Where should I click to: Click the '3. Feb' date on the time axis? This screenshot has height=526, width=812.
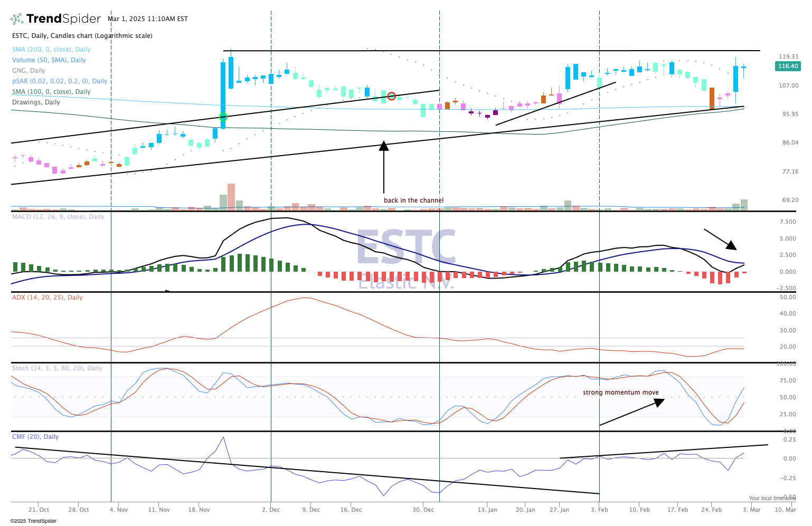point(599,510)
